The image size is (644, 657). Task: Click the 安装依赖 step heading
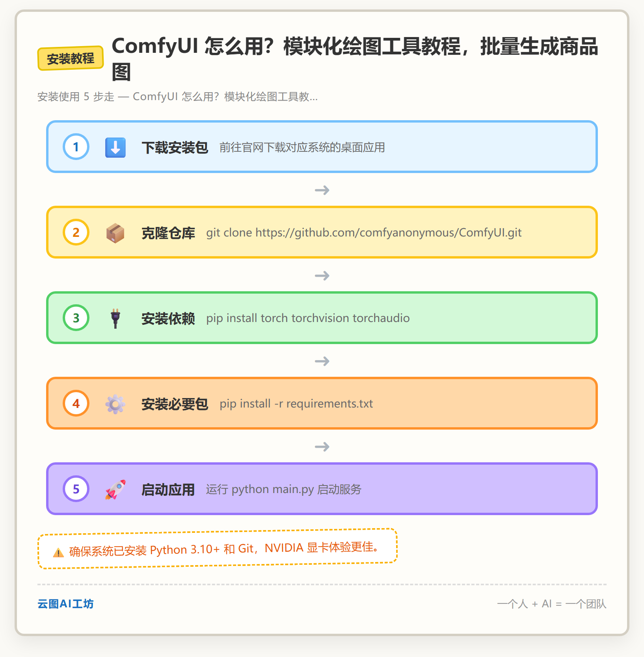pyautogui.click(x=168, y=318)
